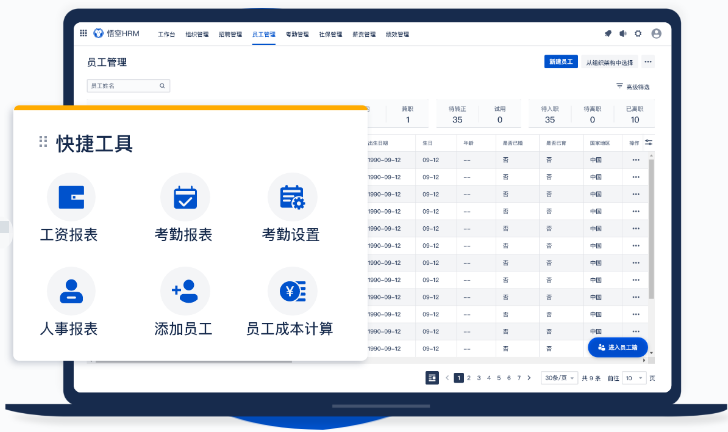Open 员工成本计算 employee cost calculator

[292, 291]
